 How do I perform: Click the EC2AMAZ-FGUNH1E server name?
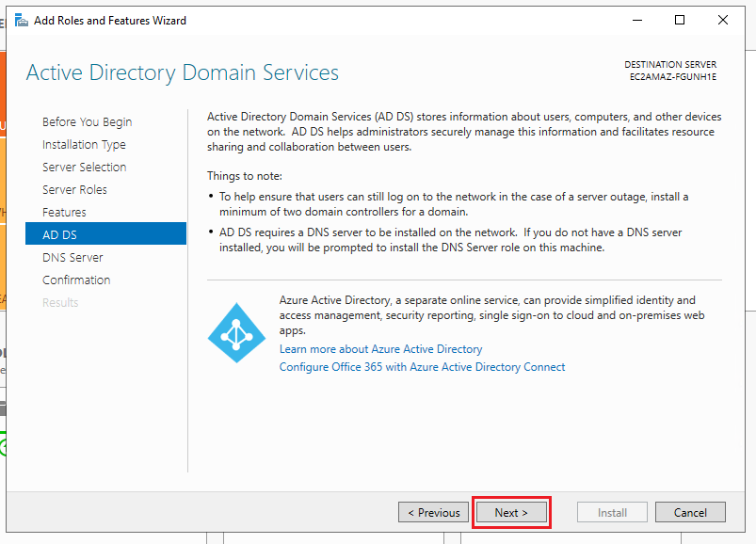point(673,77)
